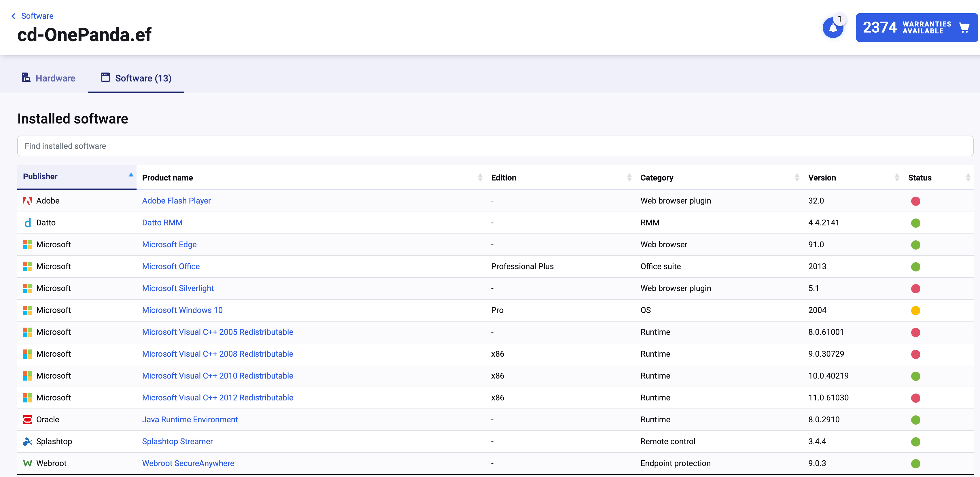Focus the Find installed software search box

(495, 146)
